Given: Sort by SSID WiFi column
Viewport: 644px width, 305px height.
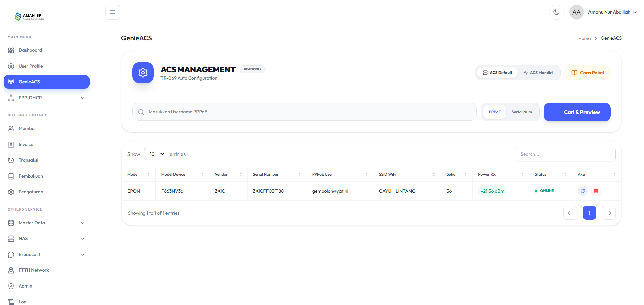Looking at the screenshot, I should [407, 174].
